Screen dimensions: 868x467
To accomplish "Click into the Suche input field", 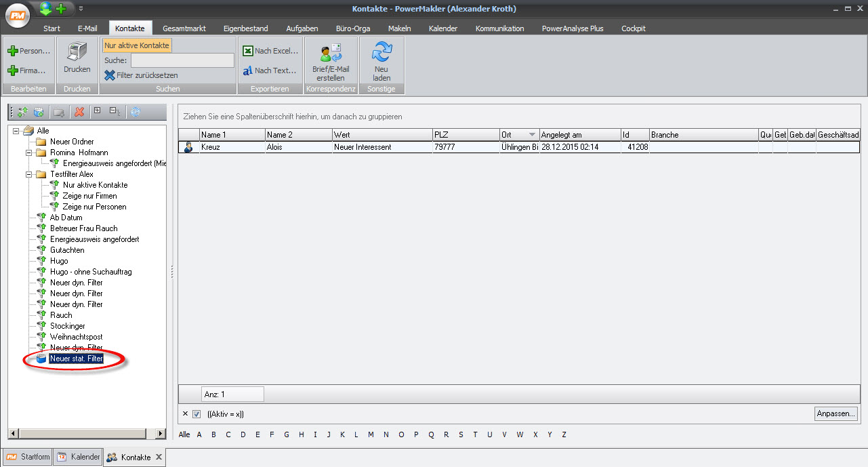I will [182, 60].
